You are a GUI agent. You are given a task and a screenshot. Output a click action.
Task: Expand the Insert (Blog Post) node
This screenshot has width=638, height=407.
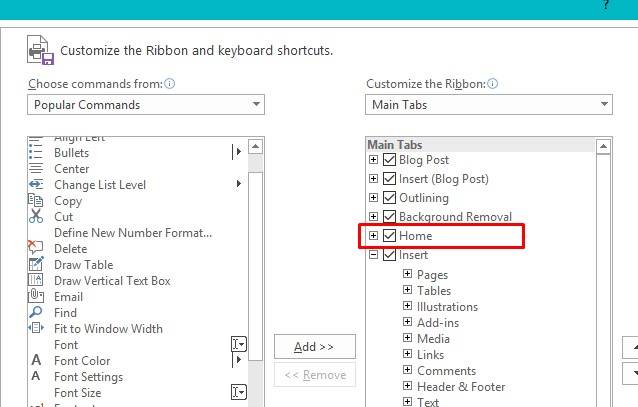(x=373, y=179)
